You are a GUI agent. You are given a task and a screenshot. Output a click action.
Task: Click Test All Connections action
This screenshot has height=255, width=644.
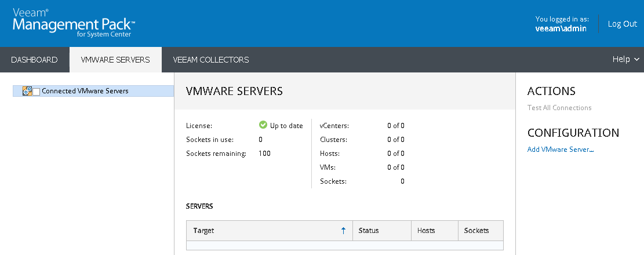559,108
